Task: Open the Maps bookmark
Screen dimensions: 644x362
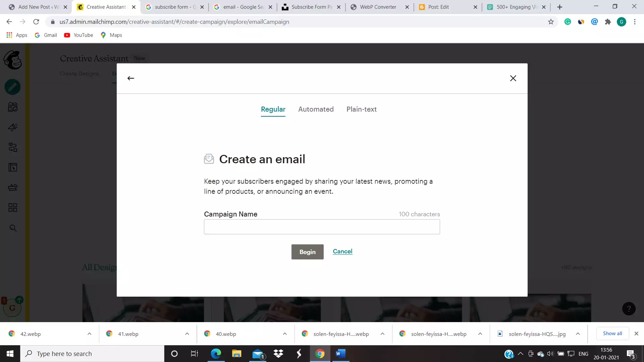Action: pos(111,35)
